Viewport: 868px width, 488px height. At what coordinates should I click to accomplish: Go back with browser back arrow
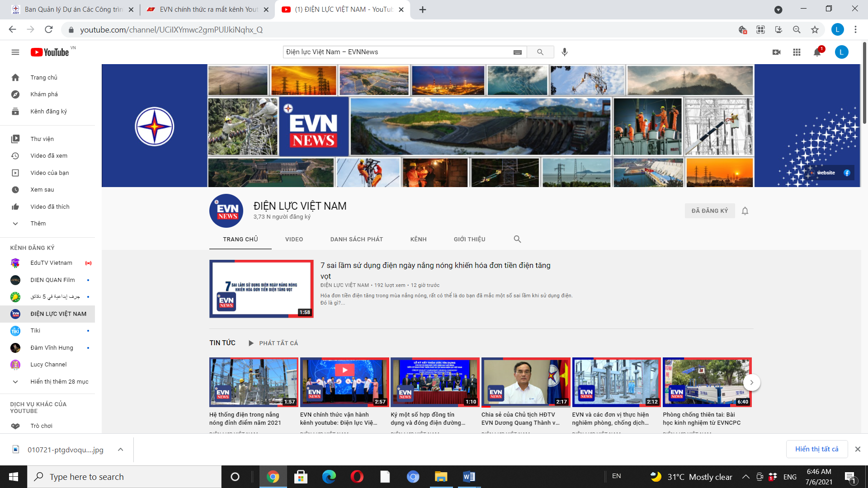pos(12,30)
